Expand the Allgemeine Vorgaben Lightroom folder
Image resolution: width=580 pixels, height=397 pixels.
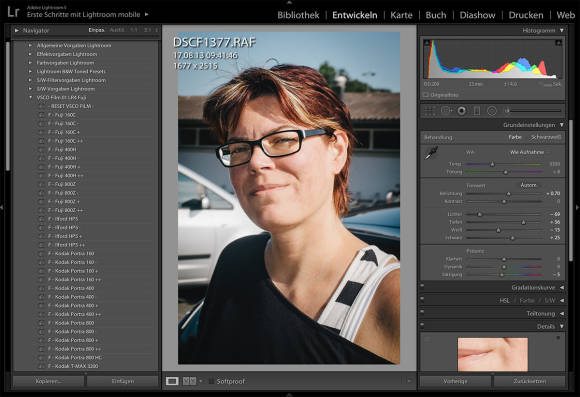tap(30, 45)
